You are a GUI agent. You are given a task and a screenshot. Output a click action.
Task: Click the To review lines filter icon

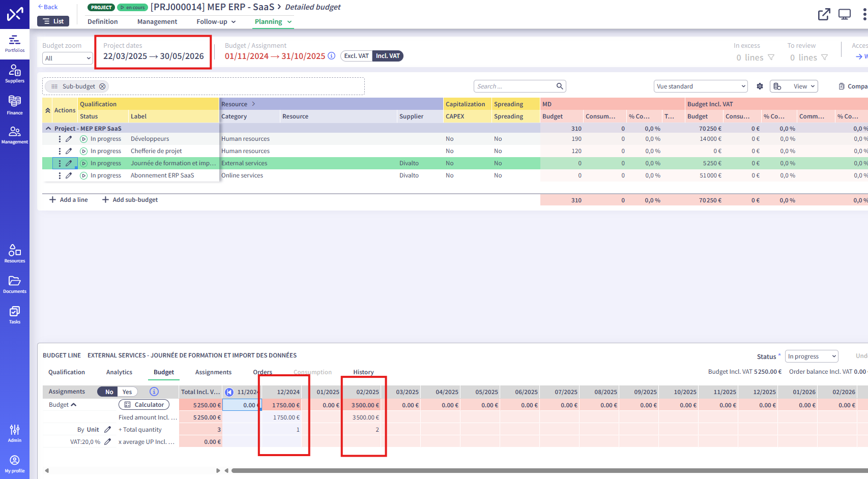click(825, 57)
